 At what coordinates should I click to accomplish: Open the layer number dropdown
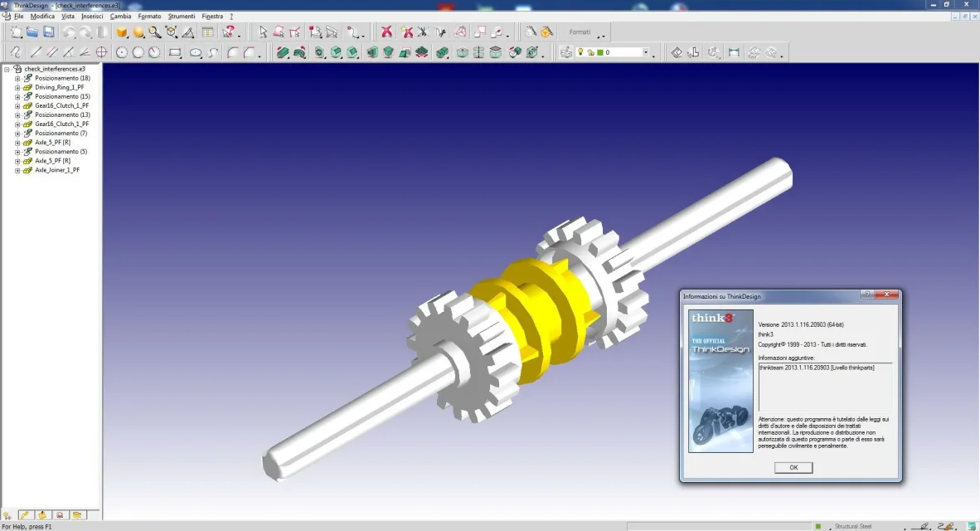(x=645, y=52)
